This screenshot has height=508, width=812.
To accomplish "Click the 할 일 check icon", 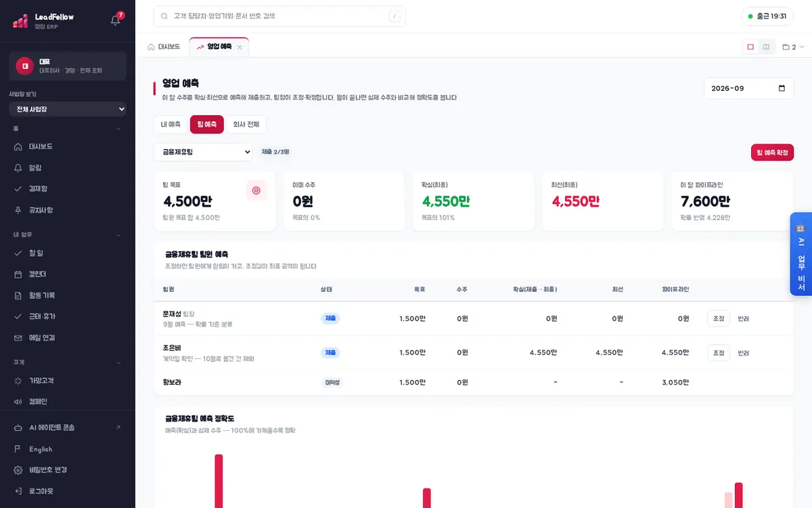I will pos(18,253).
